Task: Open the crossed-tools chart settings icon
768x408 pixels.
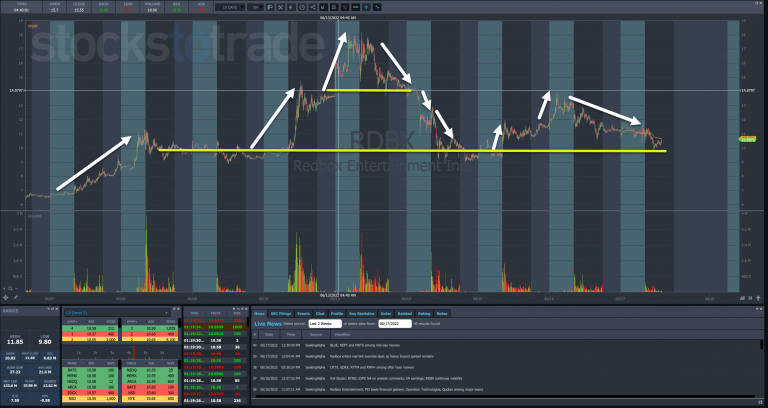Action: pyautogui.click(x=281, y=7)
